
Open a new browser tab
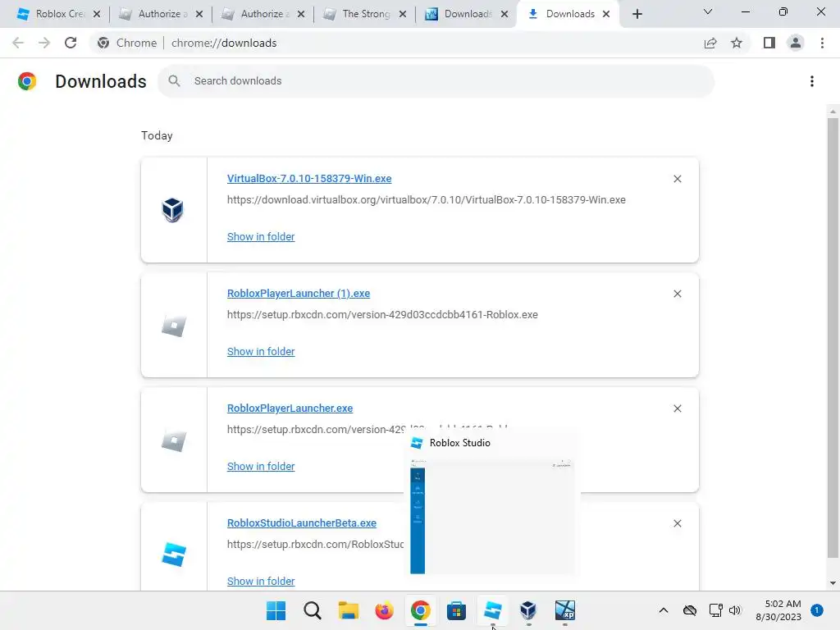(x=637, y=14)
